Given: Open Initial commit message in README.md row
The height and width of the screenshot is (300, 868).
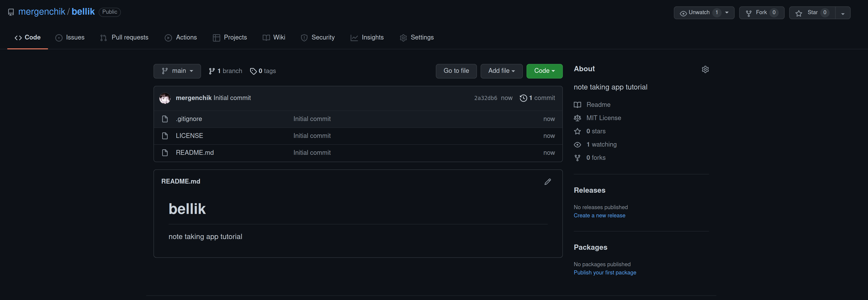Looking at the screenshot, I should (x=312, y=153).
